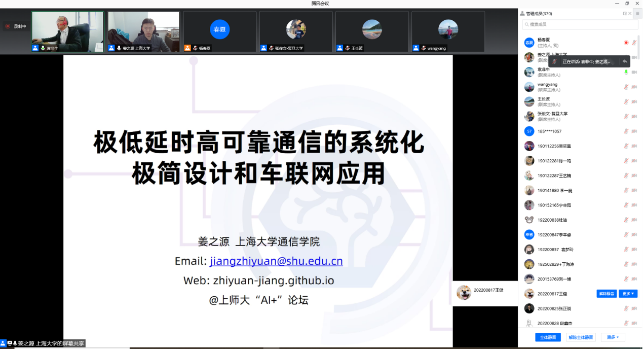Click 192200838杜洁's bear avatar icon
Image resolution: width=644 pixels, height=349 pixels.
(x=529, y=220)
